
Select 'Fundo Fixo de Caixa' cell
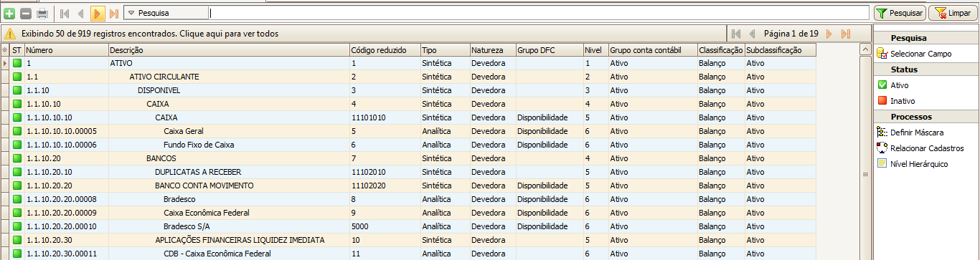[x=228, y=145]
